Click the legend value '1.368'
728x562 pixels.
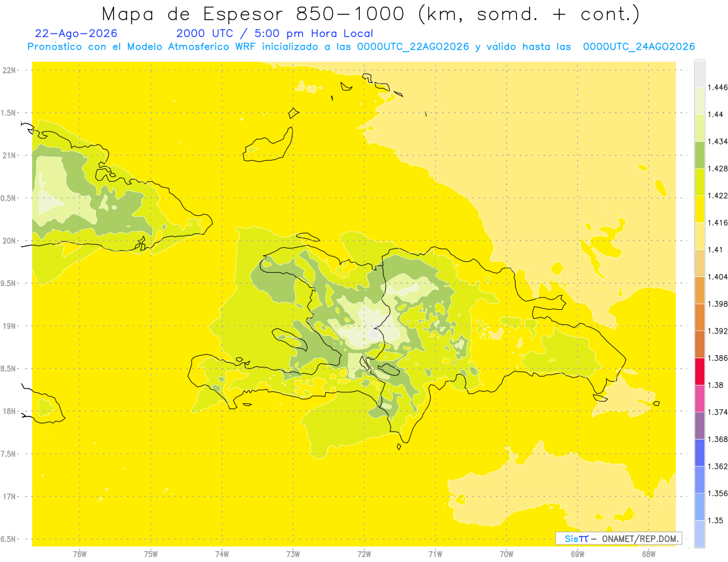pos(718,439)
